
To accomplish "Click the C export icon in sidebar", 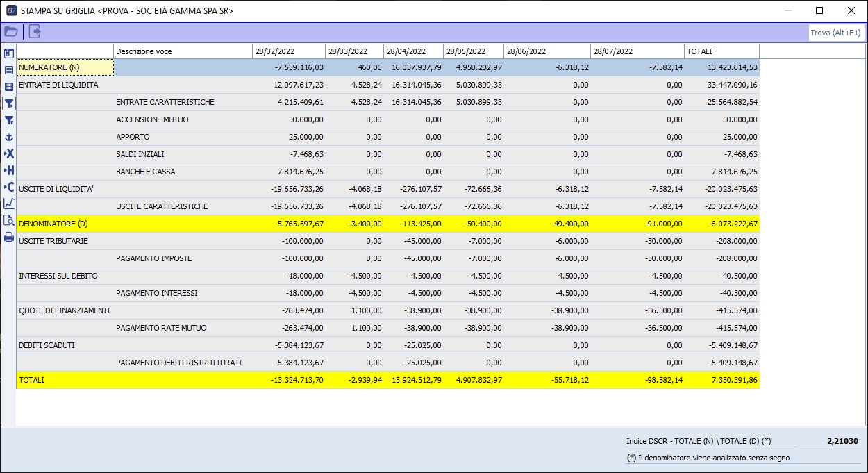I will pos(9,187).
